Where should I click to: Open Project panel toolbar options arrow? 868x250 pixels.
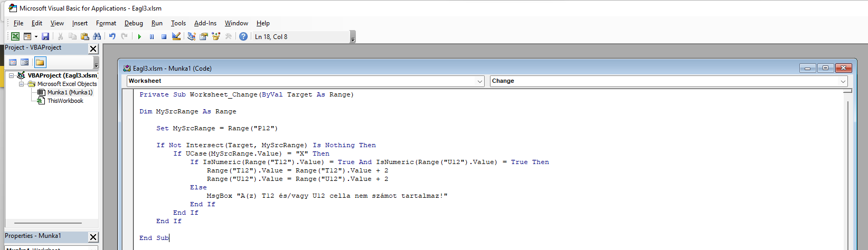(96, 63)
